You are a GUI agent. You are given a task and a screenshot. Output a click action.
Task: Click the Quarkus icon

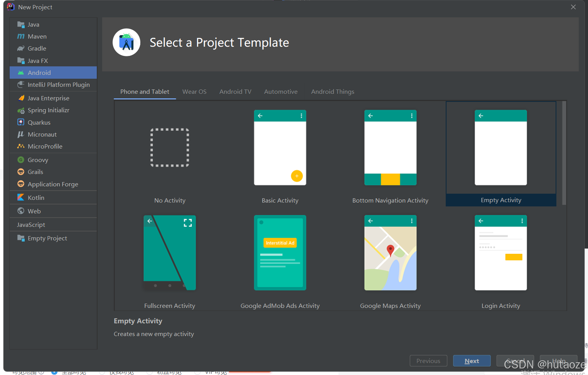point(21,122)
